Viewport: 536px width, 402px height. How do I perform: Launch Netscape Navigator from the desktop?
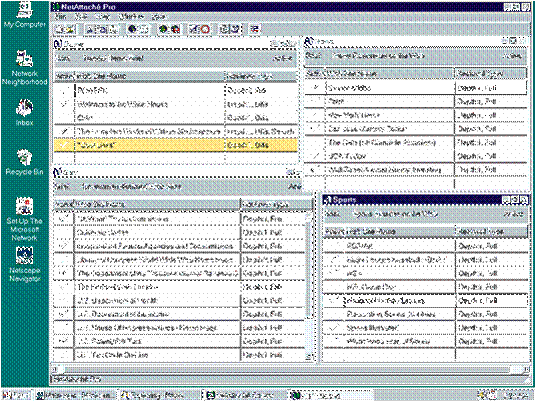click(x=24, y=264)
